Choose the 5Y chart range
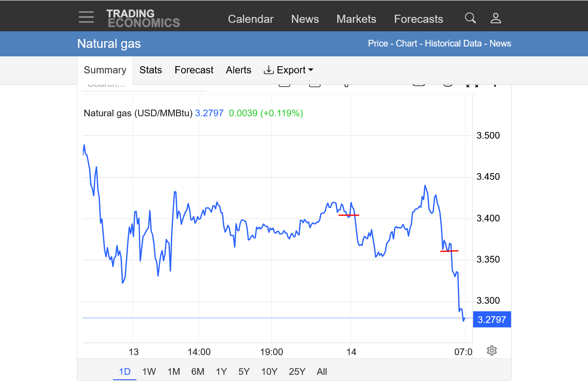This screenshot has height=386, width=588. click(244, 372)
